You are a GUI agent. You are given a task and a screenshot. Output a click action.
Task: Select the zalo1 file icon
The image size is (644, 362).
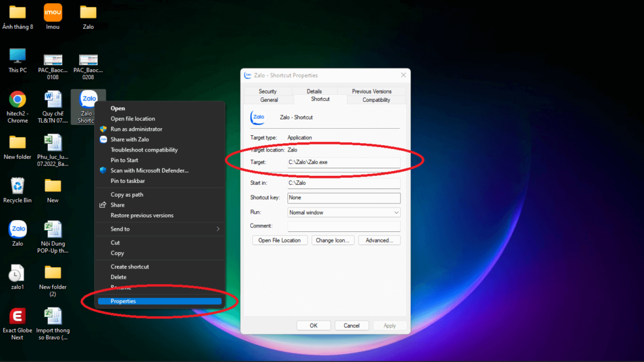(x=18, y=273)
